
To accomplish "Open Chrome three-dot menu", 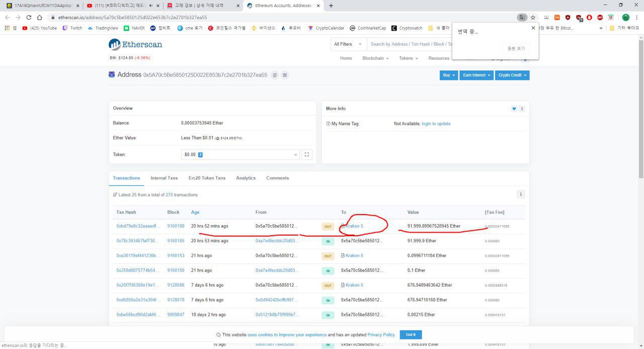I will 636,17.
